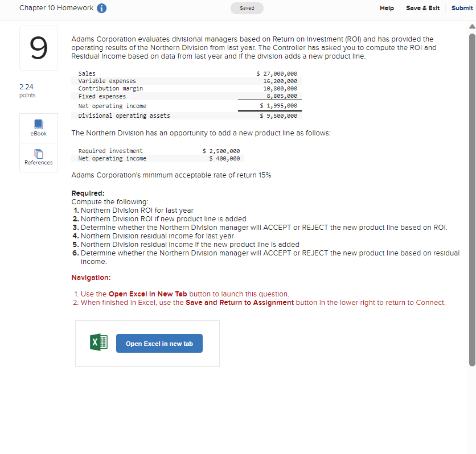Open the References icon
Screen dimensions: 476x454
(x=39, y=154)
